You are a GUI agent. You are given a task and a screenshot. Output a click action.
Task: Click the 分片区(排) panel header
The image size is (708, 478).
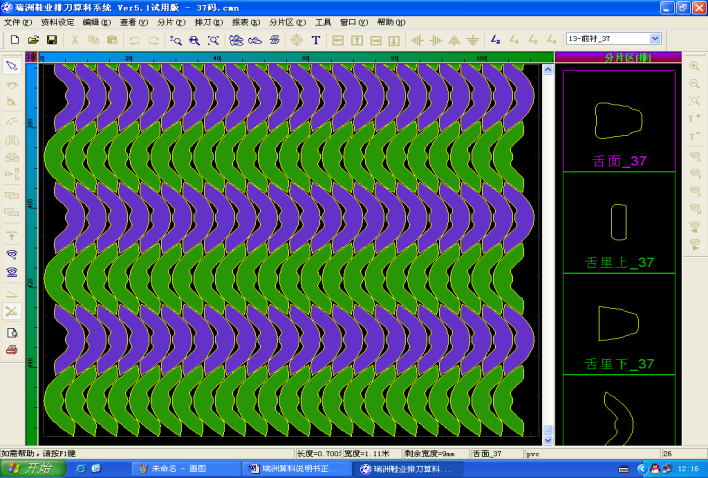tap(618, 57)
